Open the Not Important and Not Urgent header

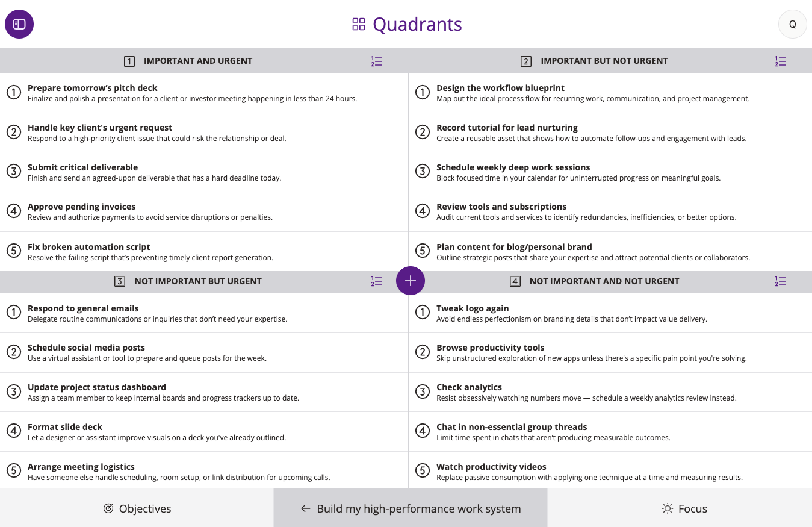604,281
